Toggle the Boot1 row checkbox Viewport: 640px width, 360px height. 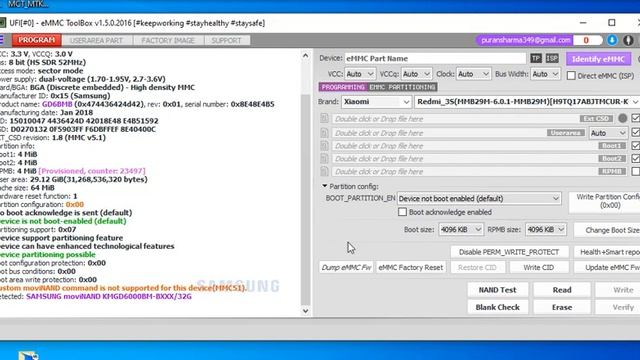(636, 146)
